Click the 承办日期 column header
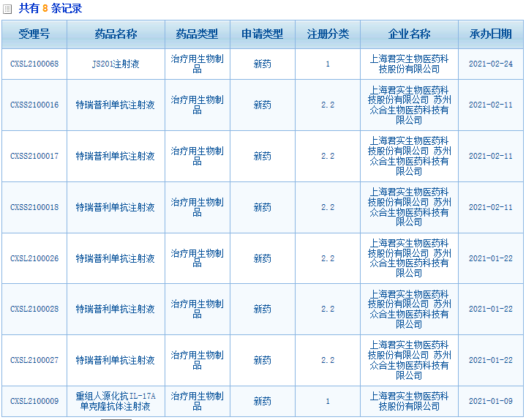526x420 pixels. [x=491, y=34]
